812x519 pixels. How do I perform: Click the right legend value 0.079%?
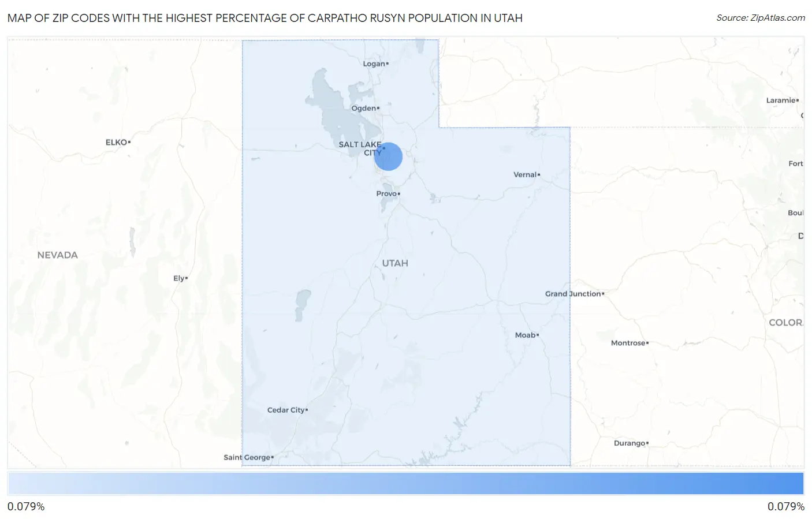point(786,507)
